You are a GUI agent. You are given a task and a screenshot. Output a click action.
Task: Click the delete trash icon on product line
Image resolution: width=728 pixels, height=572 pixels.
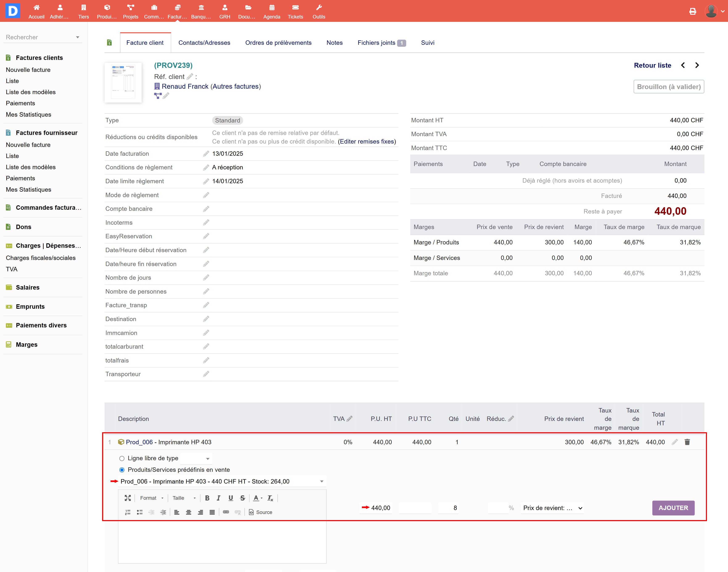(687, 442)
